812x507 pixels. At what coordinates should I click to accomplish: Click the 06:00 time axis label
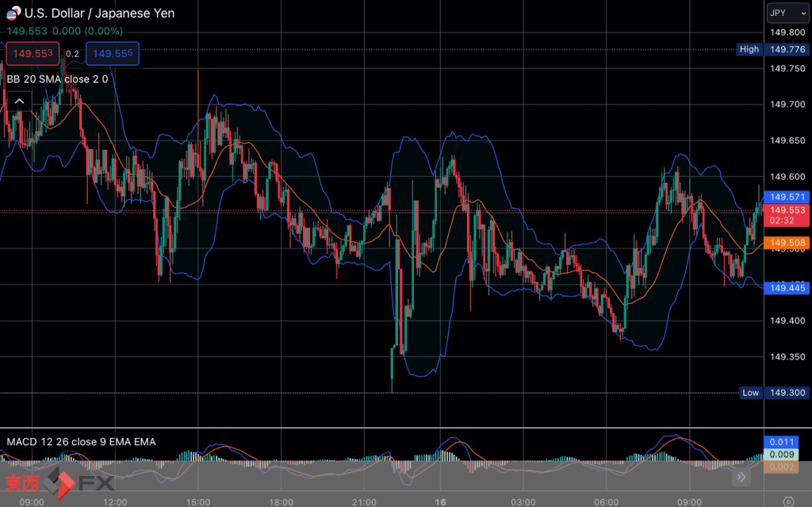point(607,501)
